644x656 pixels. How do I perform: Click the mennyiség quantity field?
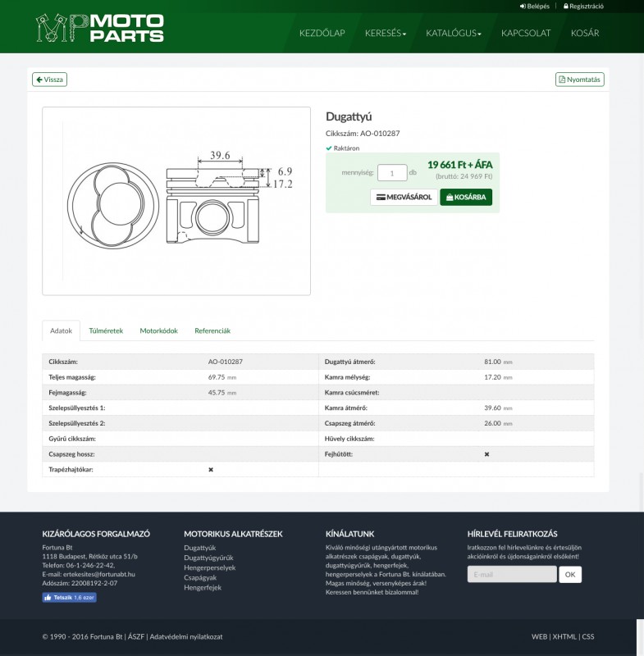coord(391,173)
